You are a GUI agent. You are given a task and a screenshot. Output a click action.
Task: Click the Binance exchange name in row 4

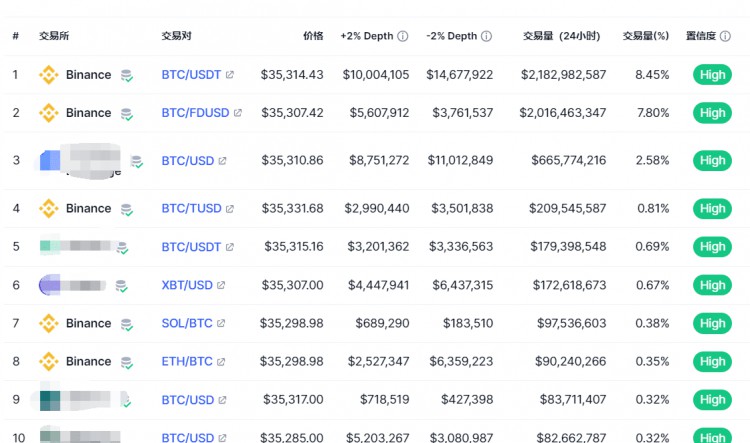pos(88,209)
